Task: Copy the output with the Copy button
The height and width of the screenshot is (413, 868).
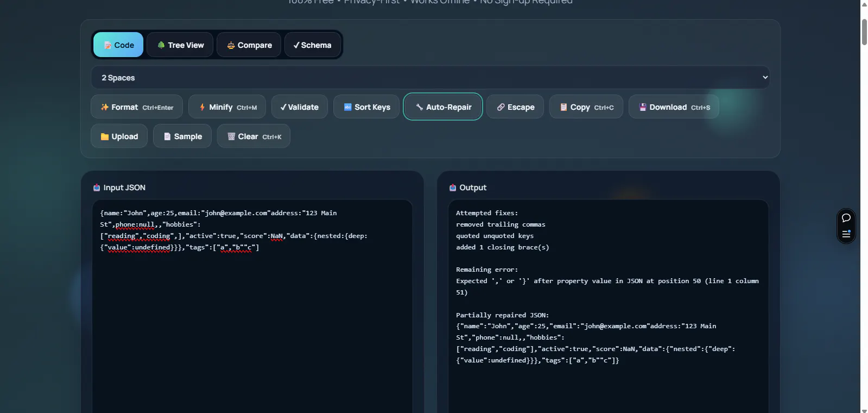Action: point(586,107)
